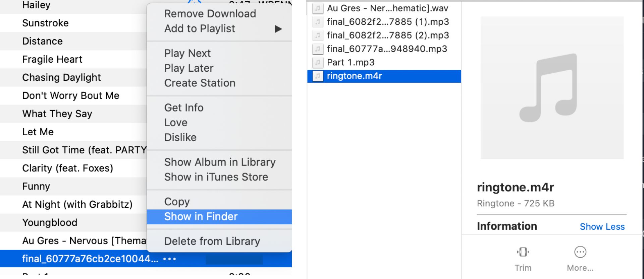Screen dimensions: 644x279
Task: Click Create Station menu option
Action: coord(200,83)
